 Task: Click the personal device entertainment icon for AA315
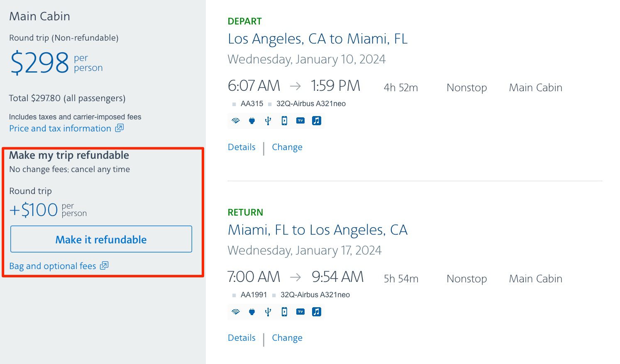pos(284,121)
